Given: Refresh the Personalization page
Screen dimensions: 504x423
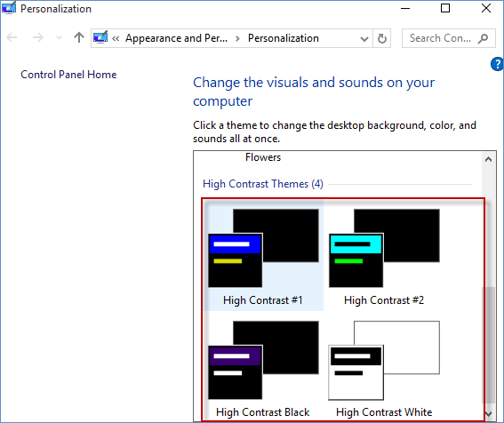Looking at the screenshot, I should (x=382, y=38).
